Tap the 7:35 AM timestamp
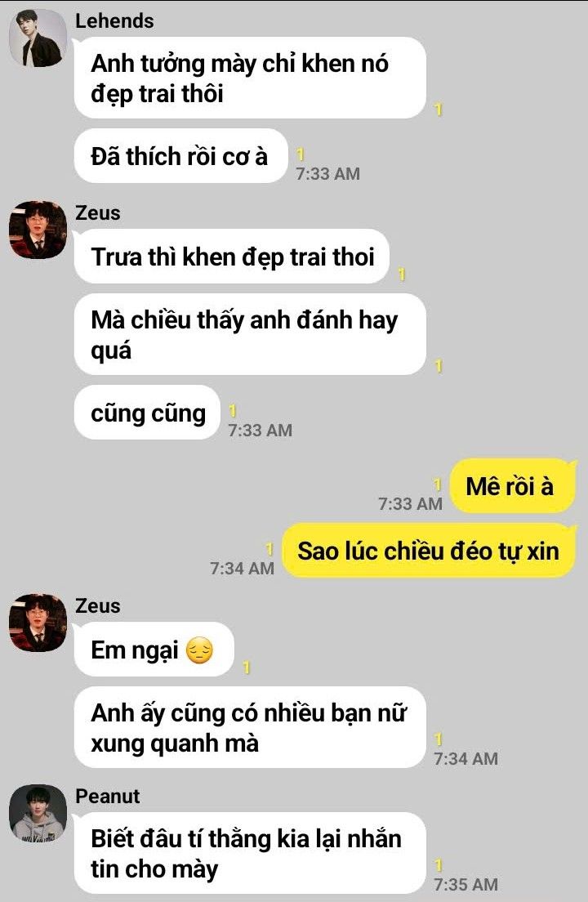 (x=465, y=884)
